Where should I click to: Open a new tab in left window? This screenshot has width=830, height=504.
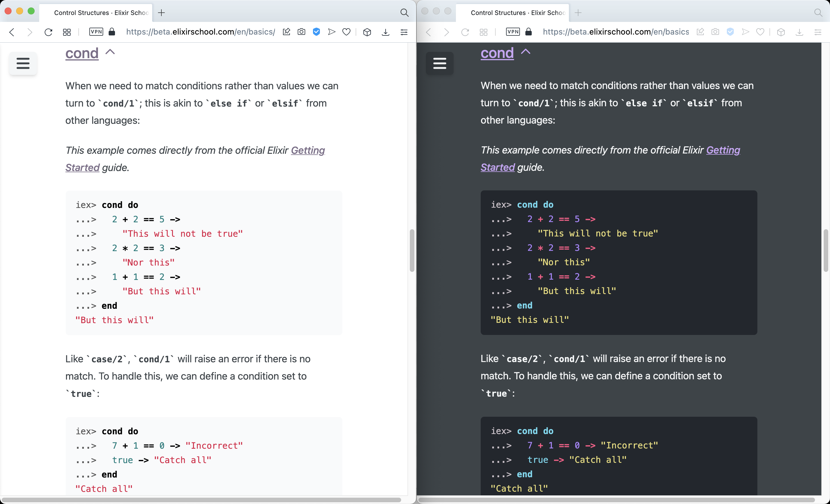161,13
